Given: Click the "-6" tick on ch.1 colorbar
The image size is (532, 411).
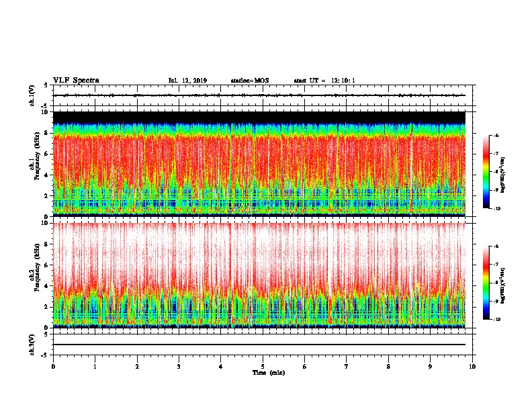Looking at the screenshot, I should pyautogui.click(x=496, y=136).
